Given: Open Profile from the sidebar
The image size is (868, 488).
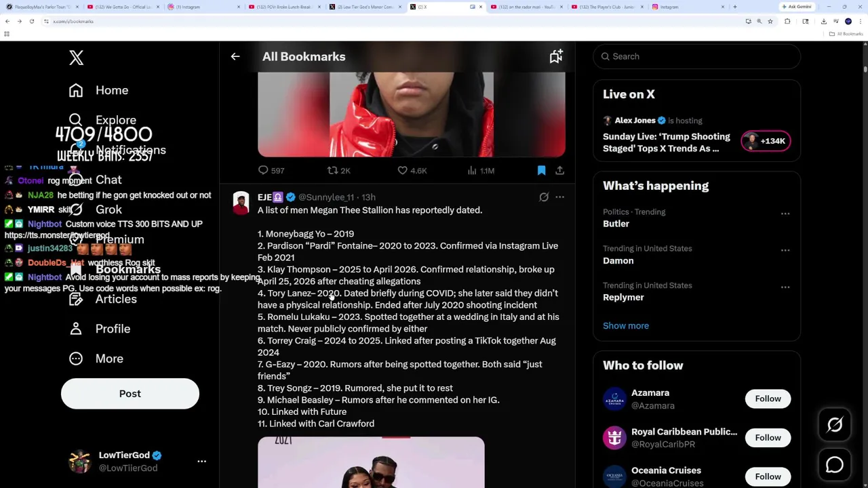Looking at the screenshot, I should coord(99,329).
